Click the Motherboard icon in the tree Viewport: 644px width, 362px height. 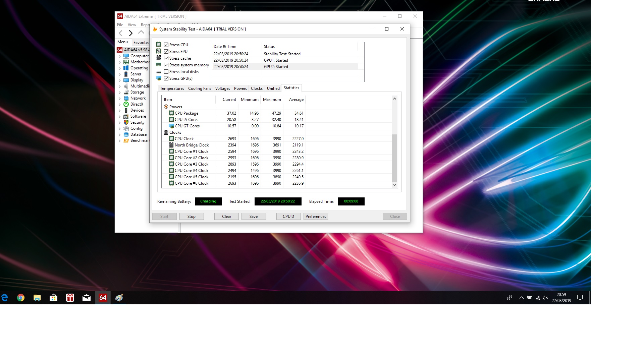[126, 62]
